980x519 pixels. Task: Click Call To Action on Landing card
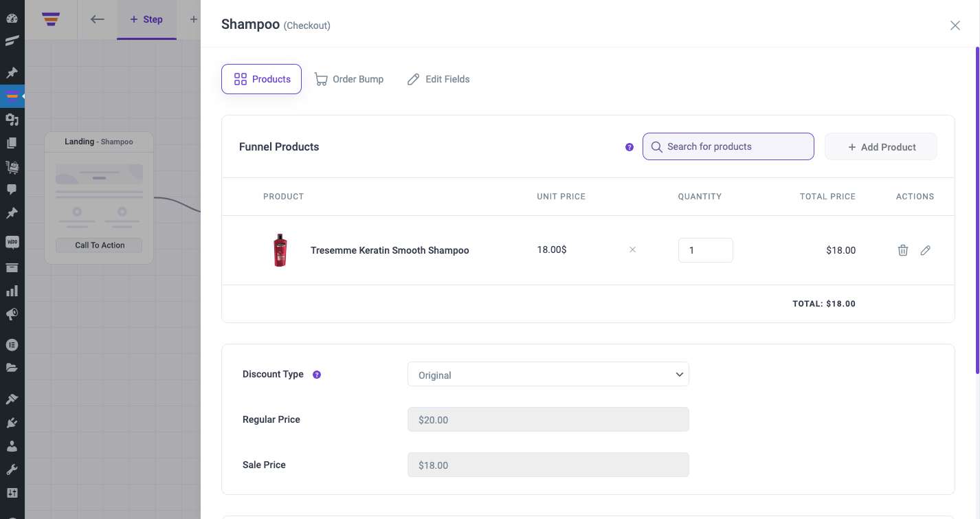[x=100, y=245]
